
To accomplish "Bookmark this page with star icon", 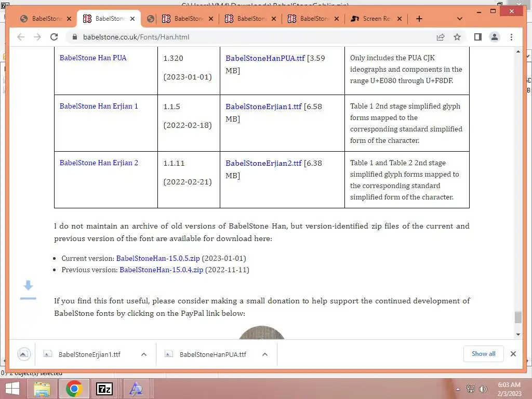I will (457, 37).
